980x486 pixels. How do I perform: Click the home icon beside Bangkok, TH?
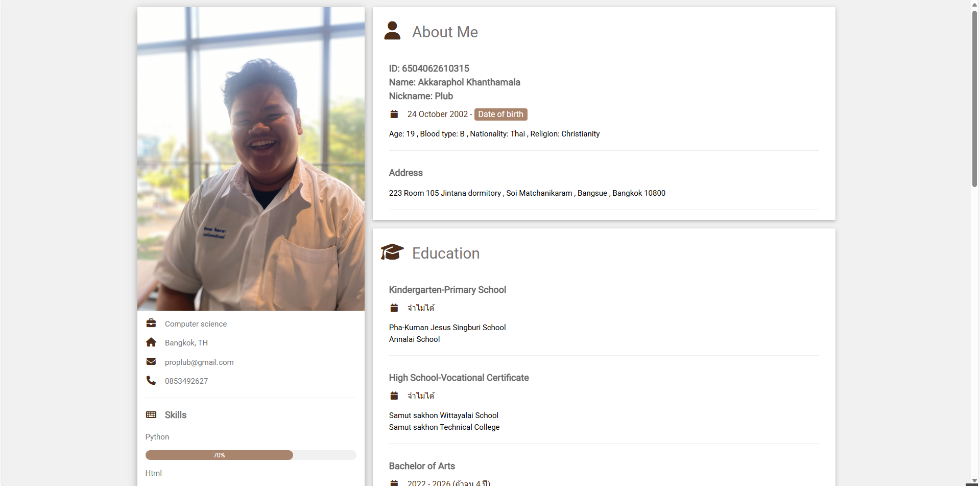pos(151,342)
